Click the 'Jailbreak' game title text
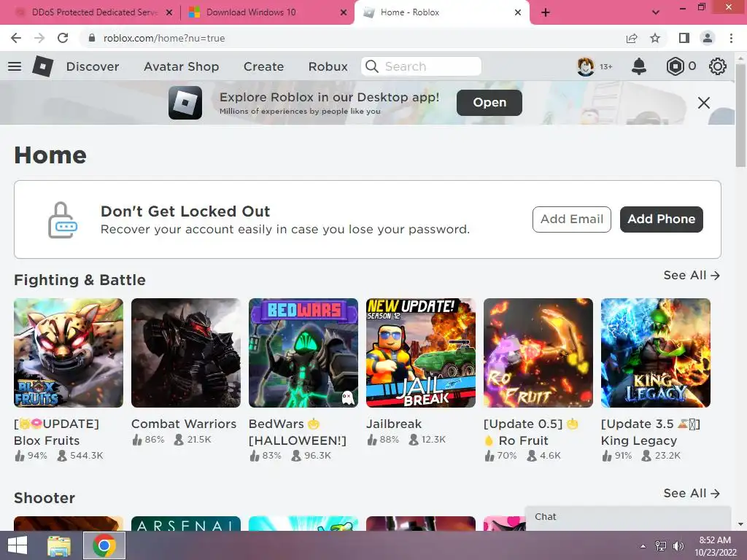This screenshot has width=747, height=560. click(x=394, y=424)
